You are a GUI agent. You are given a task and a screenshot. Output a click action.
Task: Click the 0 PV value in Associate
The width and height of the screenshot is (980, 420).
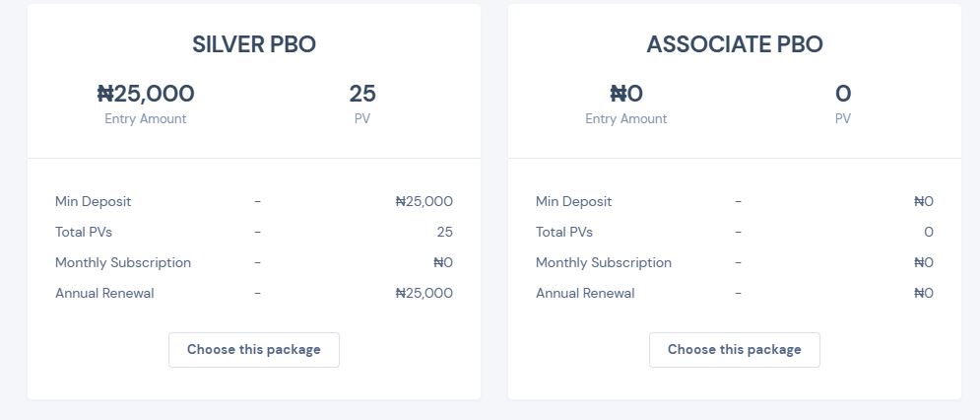click(843, 94)
